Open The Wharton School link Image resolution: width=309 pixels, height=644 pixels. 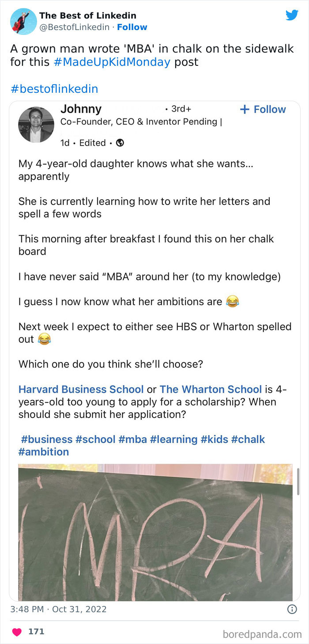coord(211,389)
